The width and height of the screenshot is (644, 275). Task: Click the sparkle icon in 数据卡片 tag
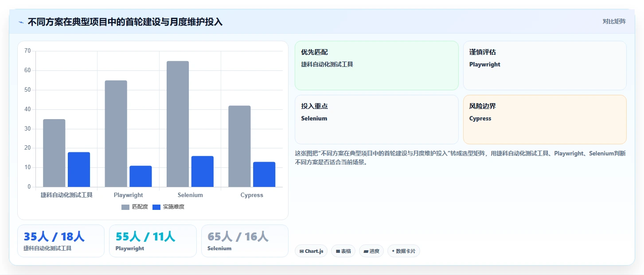tap(393, 251)
